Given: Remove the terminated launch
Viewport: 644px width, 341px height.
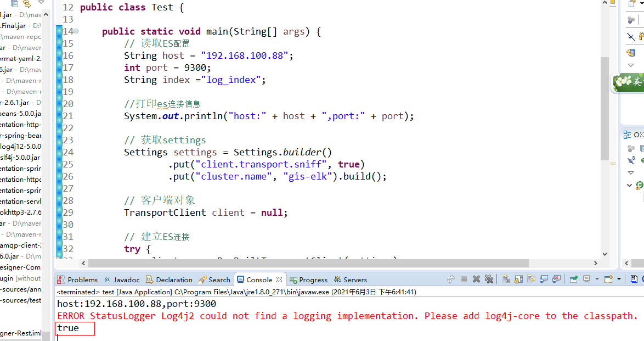Looking at the screenshot, I should point(476,279).
